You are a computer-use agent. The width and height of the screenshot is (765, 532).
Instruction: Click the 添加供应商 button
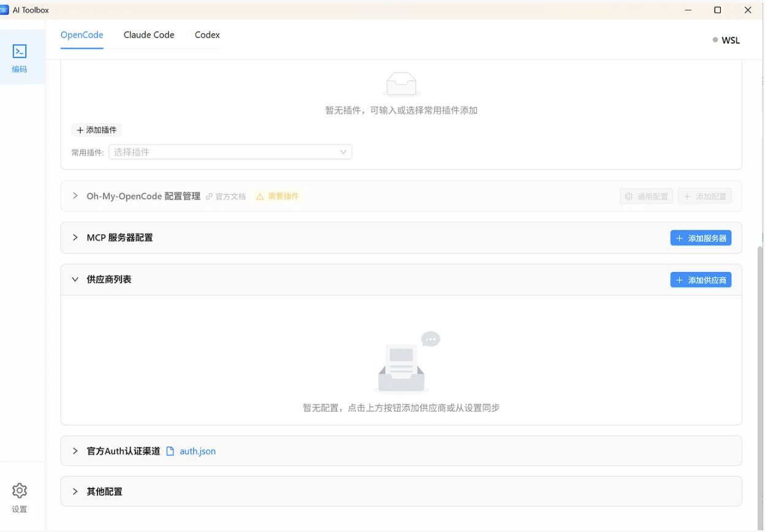coord(701,279)
